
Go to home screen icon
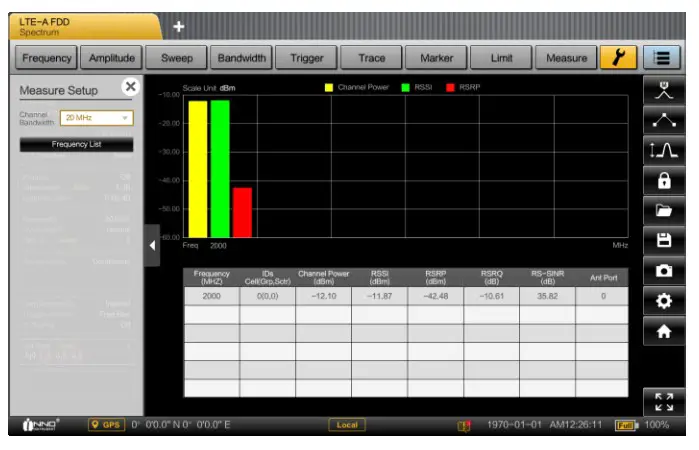(x=664, y=331)
